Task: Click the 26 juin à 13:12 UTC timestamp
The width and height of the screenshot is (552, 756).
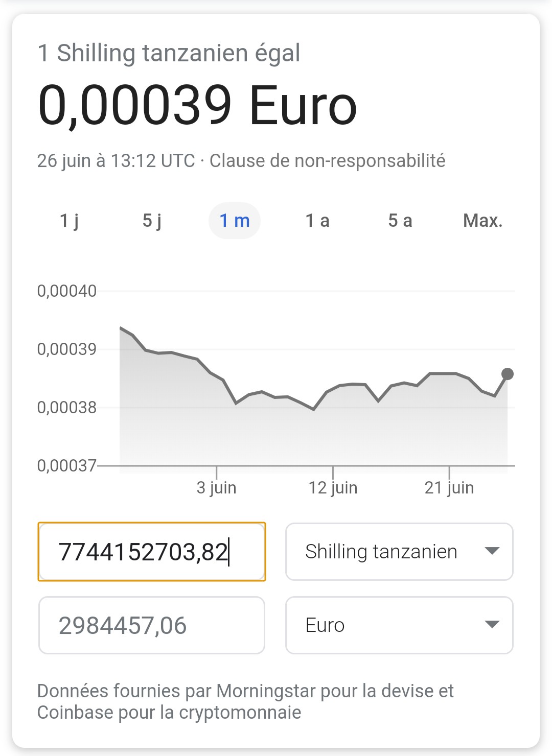Action: (116, 161)
